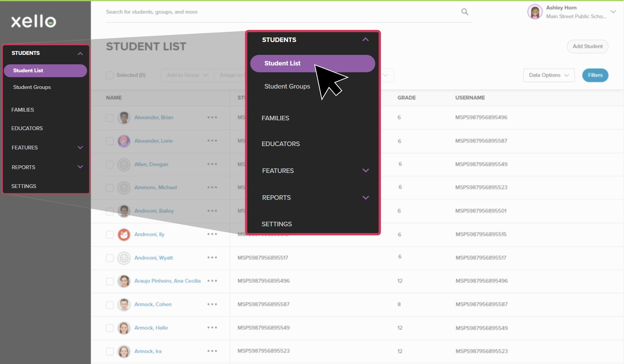Click Armock, Halle's avatar photo
This screenshot has width=624, height=364.
pyautogui.click(x=124, y=328)
